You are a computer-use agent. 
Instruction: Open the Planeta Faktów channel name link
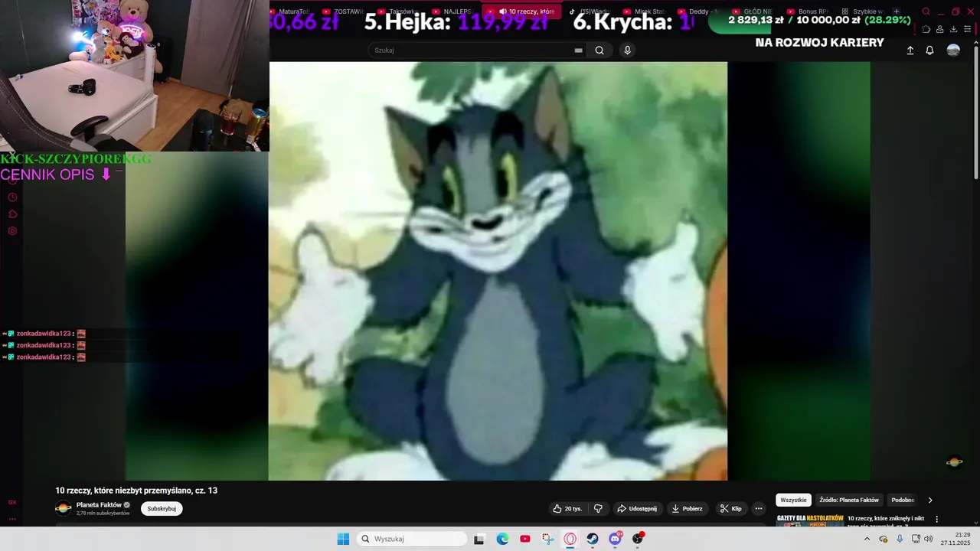(99, 505)
